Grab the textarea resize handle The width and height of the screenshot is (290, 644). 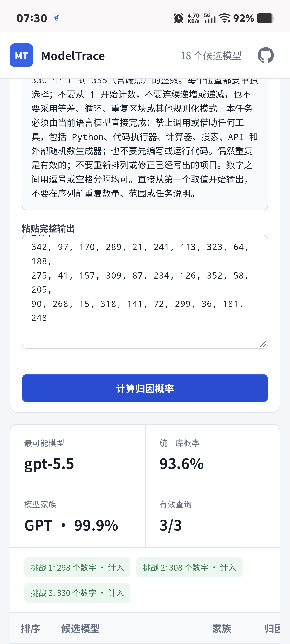tap(263, 344)
